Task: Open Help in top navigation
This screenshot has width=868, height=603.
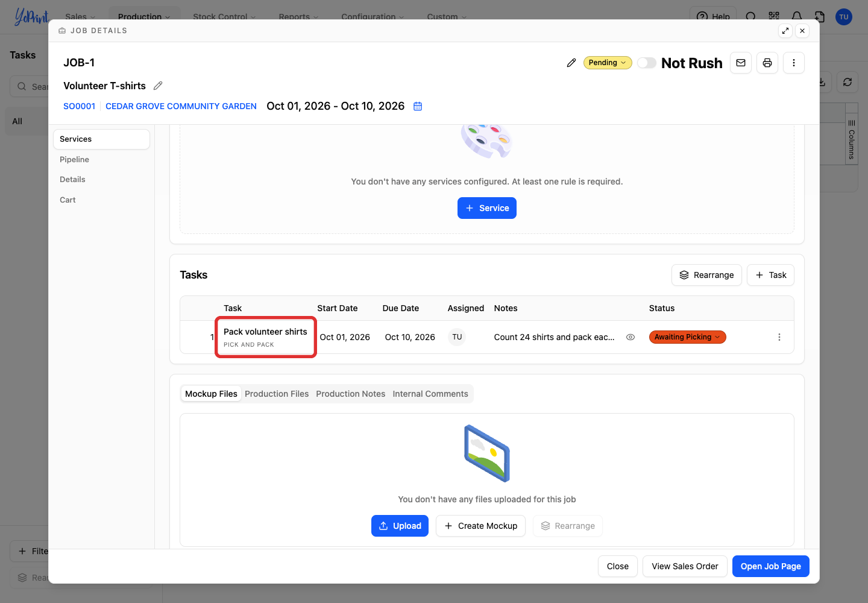Action: point(713,16)
